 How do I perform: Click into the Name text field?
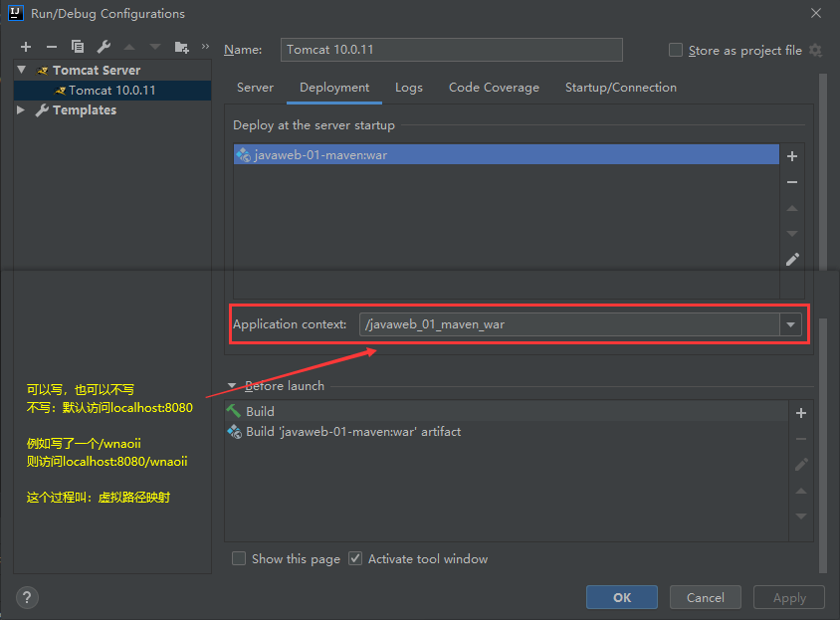(x=451, y=49)
